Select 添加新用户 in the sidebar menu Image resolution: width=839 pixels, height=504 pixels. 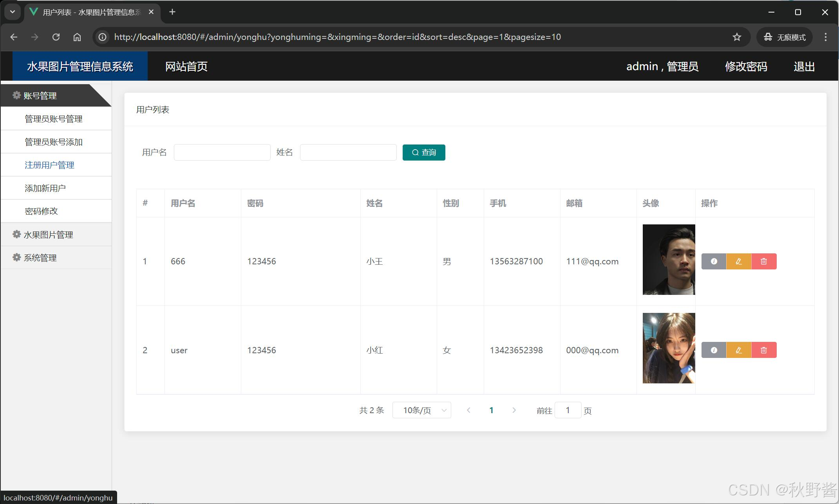45,188
